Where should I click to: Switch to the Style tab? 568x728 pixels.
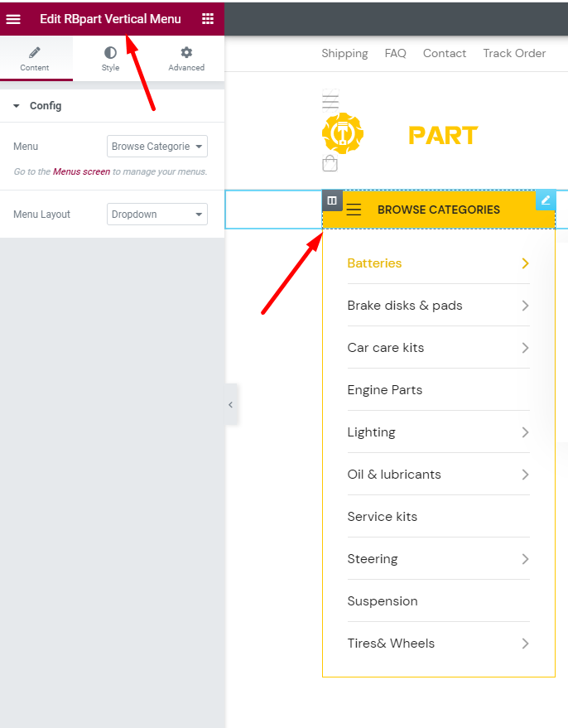tap(110, 59)
